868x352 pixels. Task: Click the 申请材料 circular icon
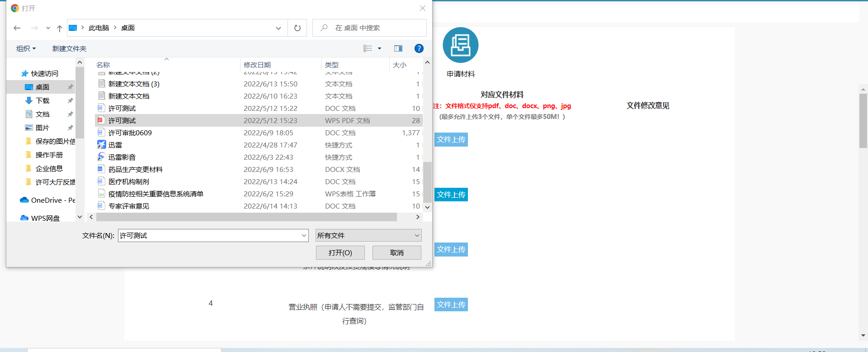coord(460,45)
